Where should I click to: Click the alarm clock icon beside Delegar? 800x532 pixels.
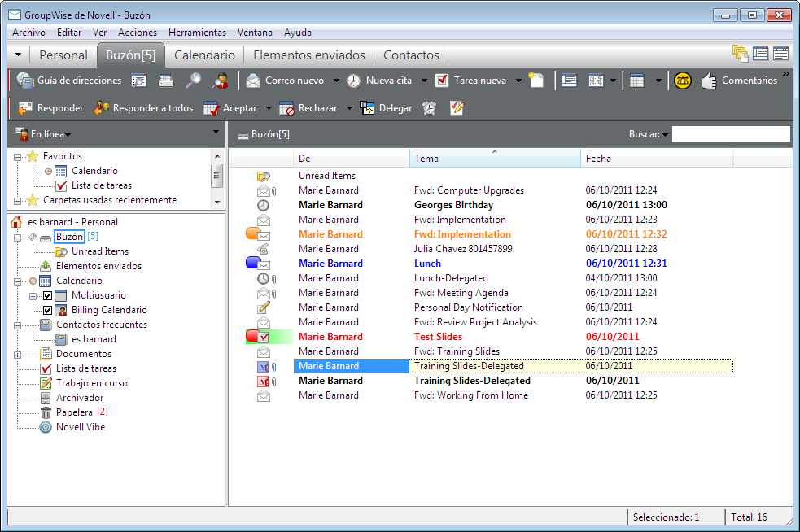[x=429, y=108]
